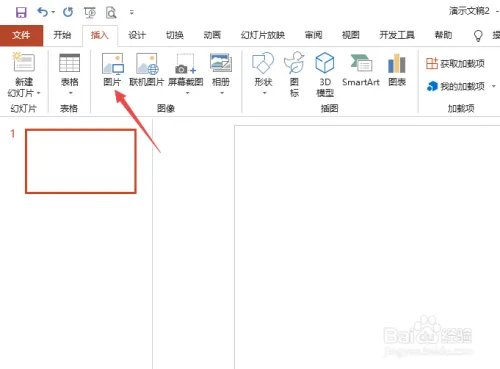Image resolution: width=500 pixels, height=369 pixels.
Task: Click the 新建幻灯片 icon
Action: pos(24,62)
